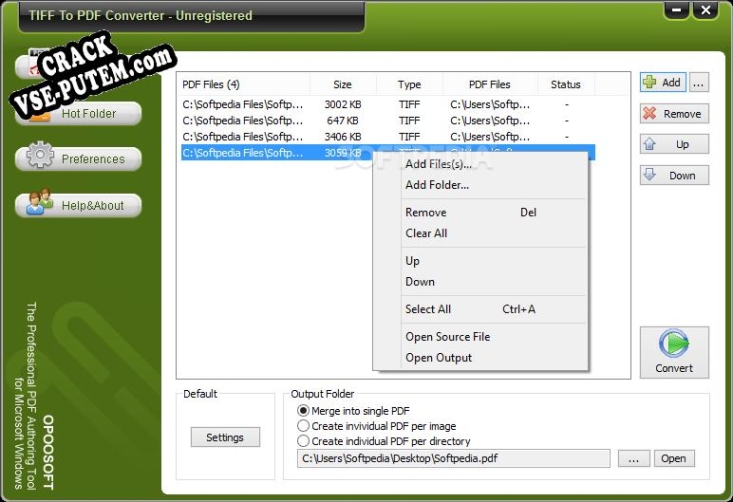Screen dimensions: 733x502
Task: Start conversion with the Convert play icon
Action: tap(674, 344)
